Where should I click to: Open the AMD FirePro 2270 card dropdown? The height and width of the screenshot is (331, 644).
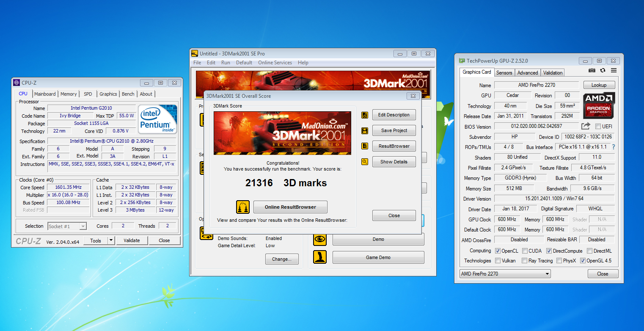point(505,274)
